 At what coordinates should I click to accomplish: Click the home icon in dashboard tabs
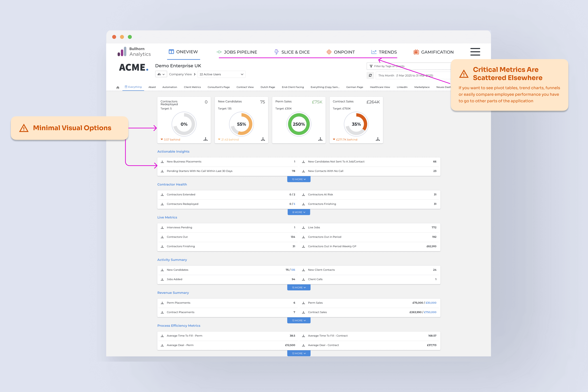tap(118, 88)
